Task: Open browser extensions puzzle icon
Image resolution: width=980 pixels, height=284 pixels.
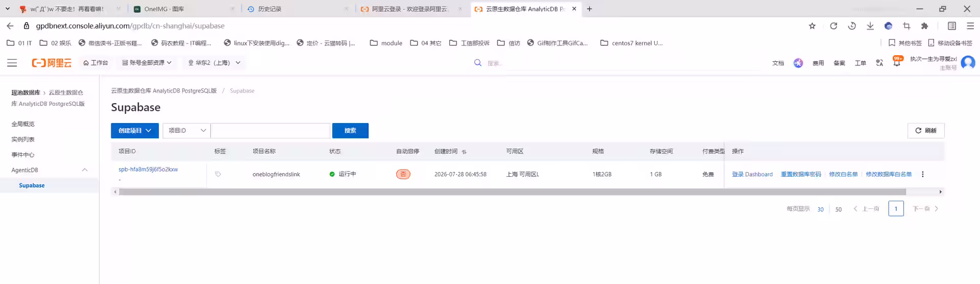Action: tap(924, 26)
